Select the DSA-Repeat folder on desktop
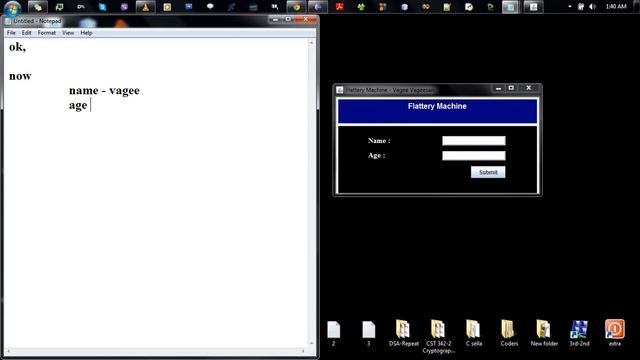 point(404,333)
